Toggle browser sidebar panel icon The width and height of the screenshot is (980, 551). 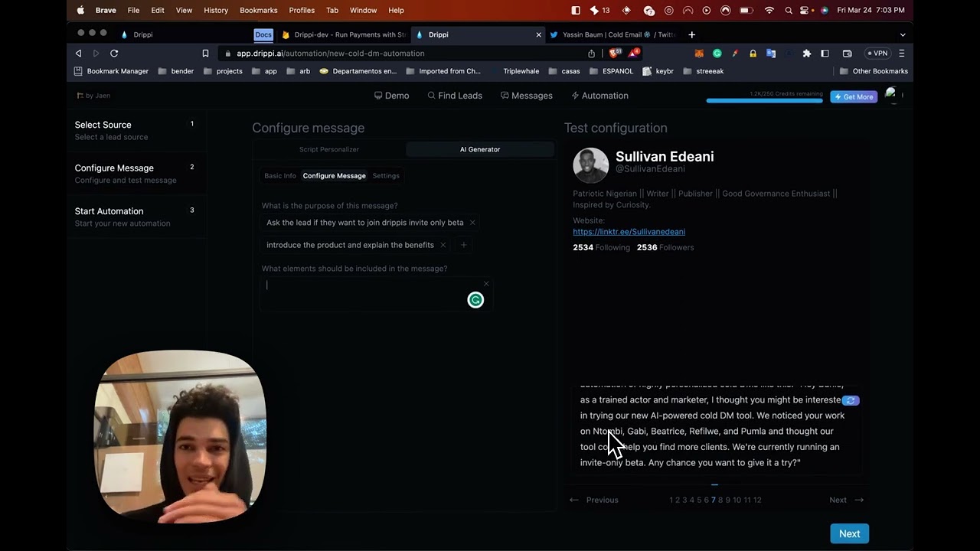pos(825,54)
